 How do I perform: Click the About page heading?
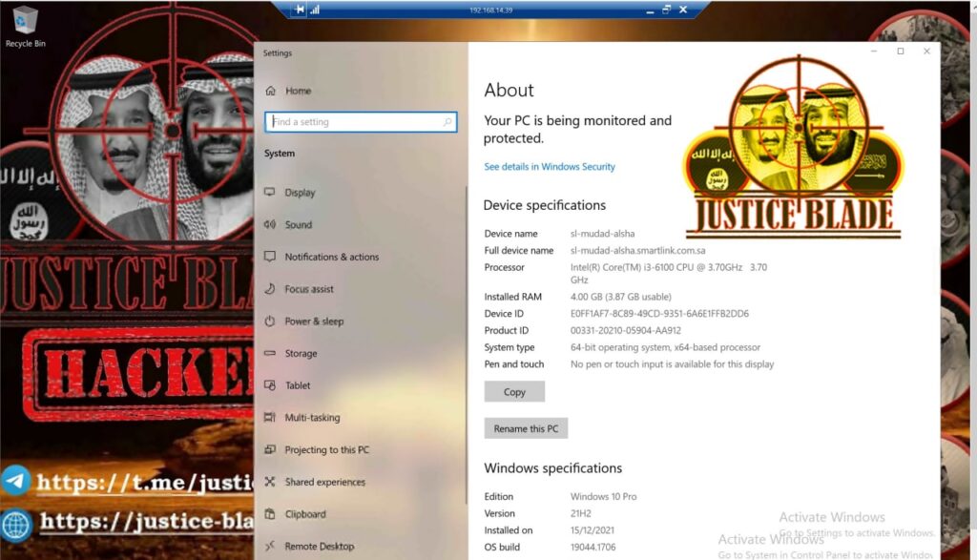click(509, 91)
